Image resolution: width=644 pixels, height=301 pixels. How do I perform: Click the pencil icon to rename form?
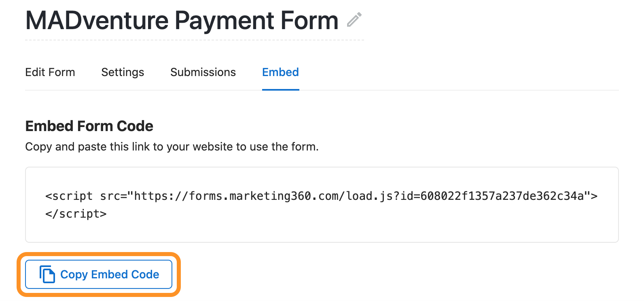point(354,20)
